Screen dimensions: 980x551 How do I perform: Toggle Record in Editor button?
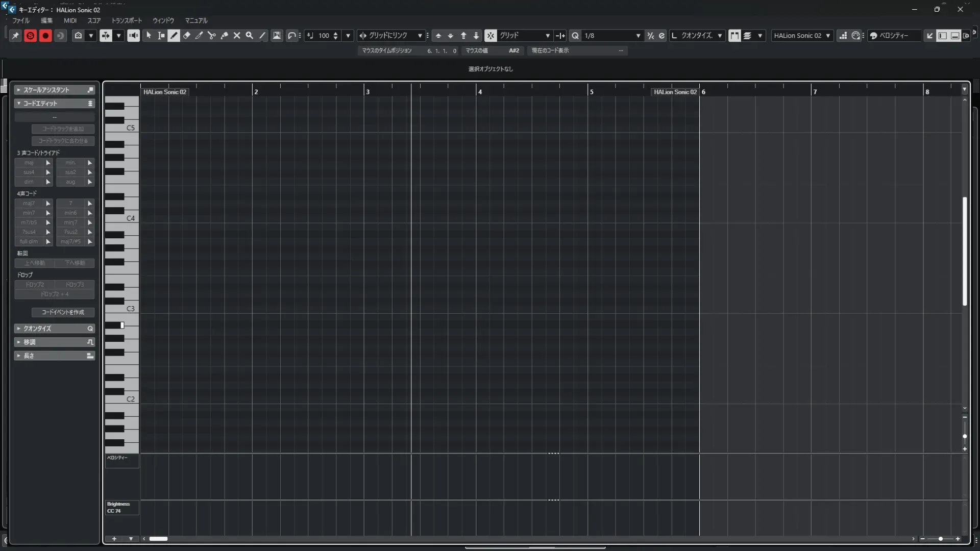[x=45, y=36]
